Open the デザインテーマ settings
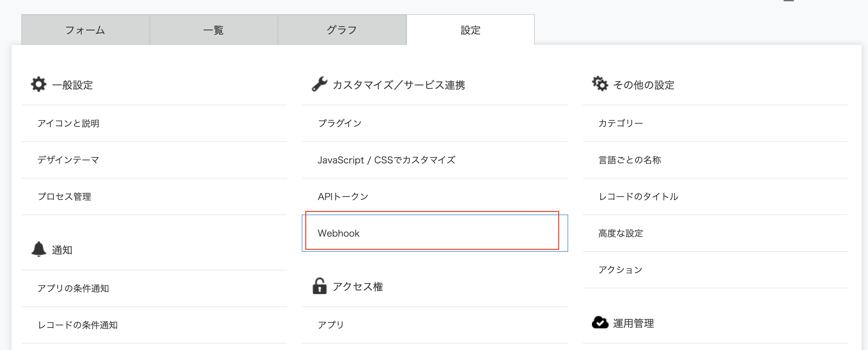This screenshot has width=868, height=350. pyautogui.click(x=69, y=160)
